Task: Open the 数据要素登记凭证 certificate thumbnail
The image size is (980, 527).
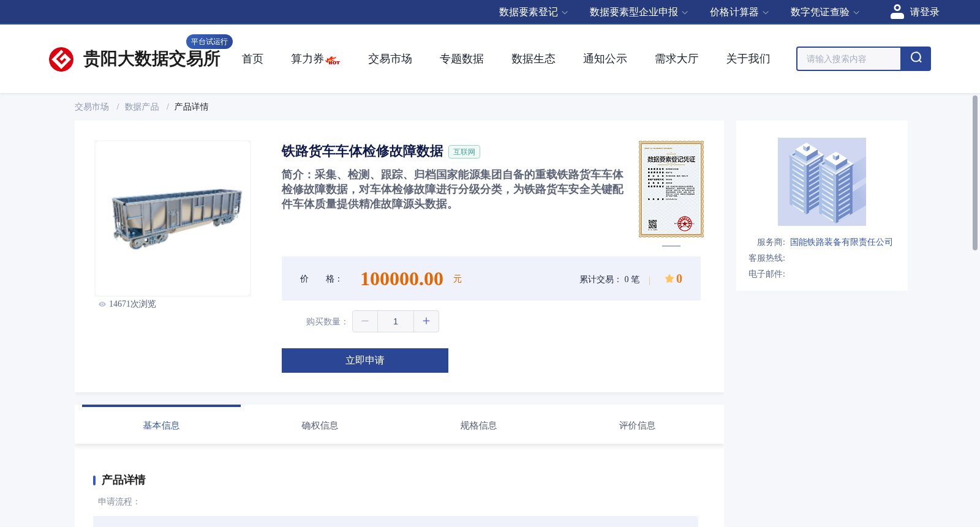Action: (x=671, y=189)
